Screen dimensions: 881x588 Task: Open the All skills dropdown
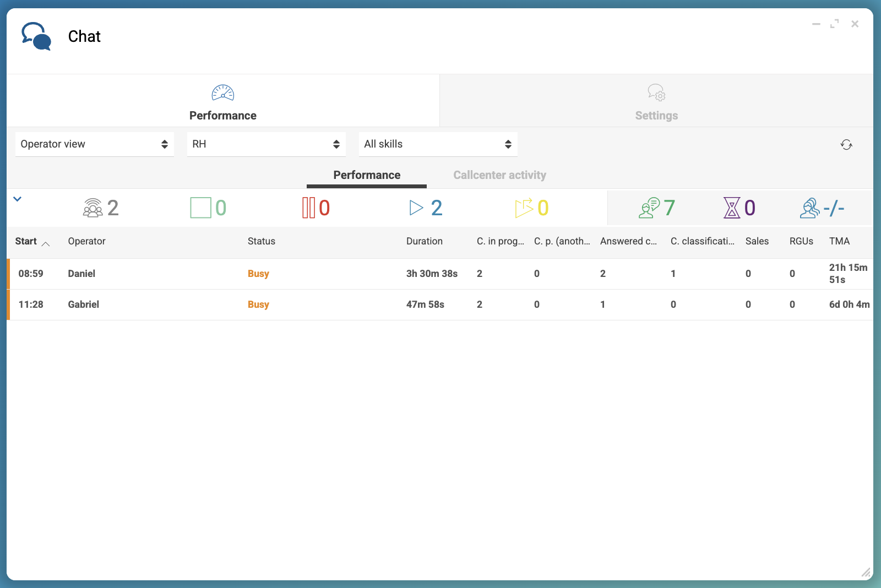coord(438,144)
